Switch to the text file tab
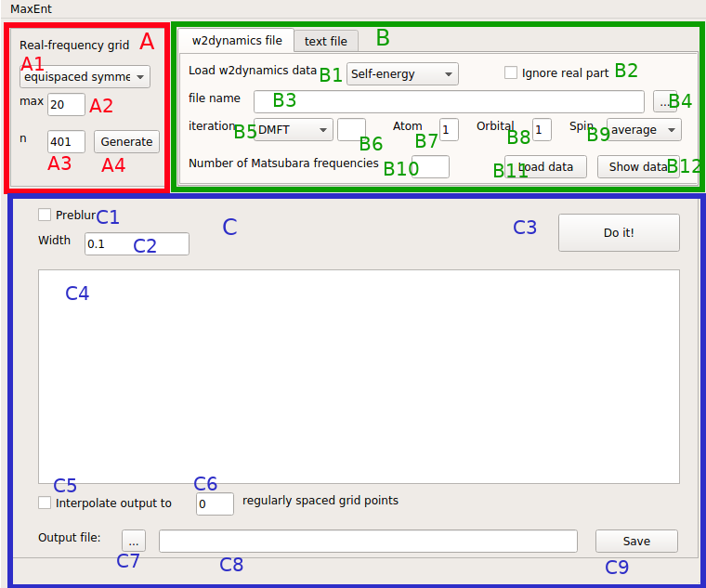Viewport: 706px width, 588px height. pyautogui.click(x=326, y=41)
